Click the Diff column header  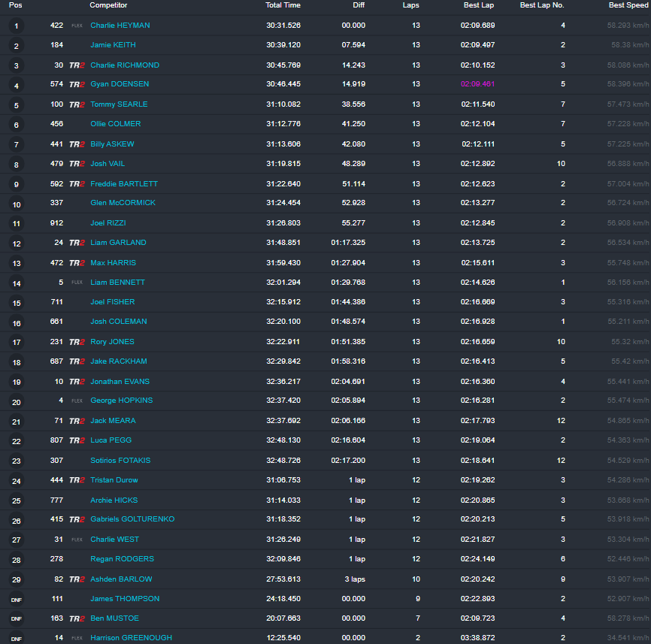359,5
